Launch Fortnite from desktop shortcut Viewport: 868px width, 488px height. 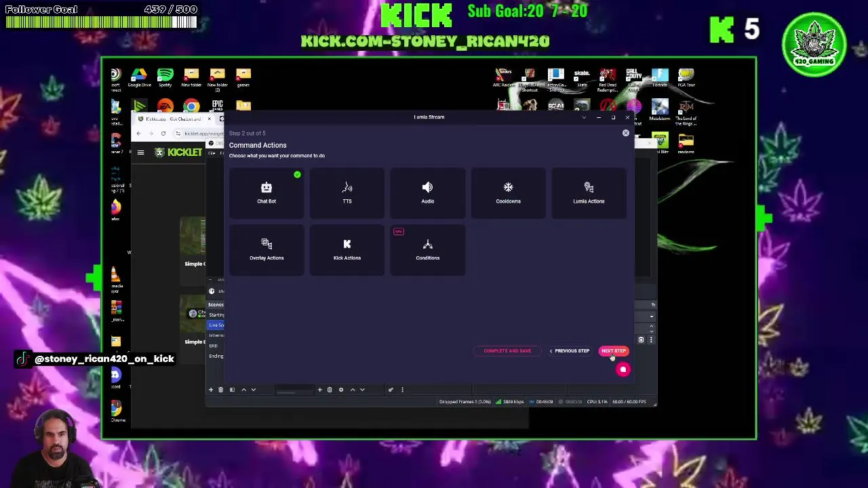pos(660,77)
